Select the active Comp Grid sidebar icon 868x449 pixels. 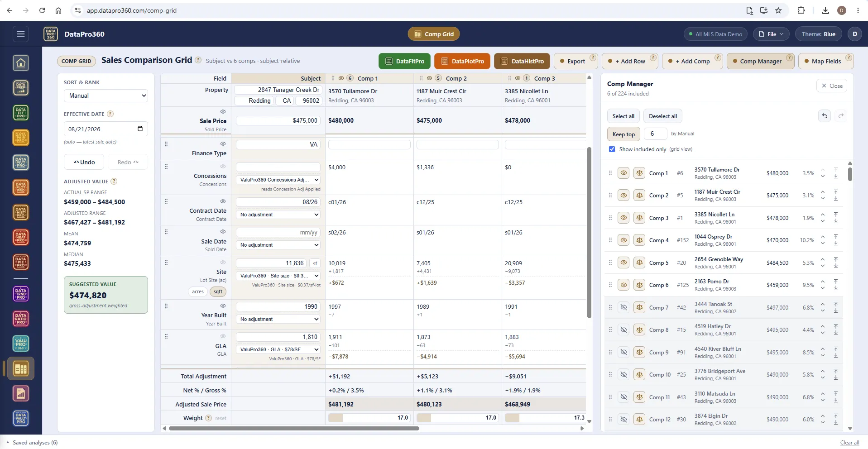[x=21, y=369]
